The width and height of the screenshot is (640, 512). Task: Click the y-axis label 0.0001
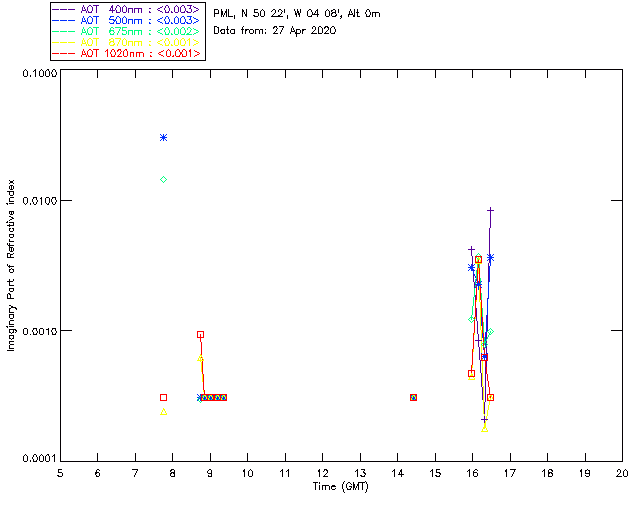[39, 459]
